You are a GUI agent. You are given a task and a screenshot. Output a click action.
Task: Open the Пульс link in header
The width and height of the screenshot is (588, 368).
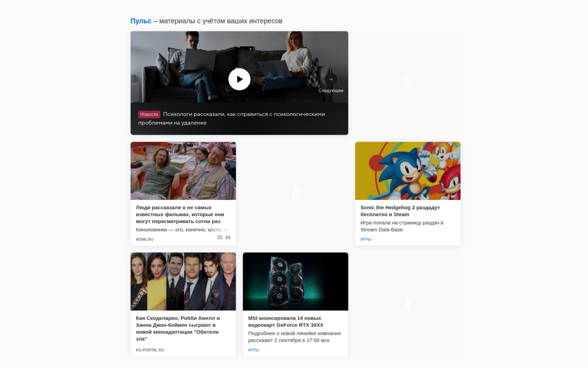pyautogui.click(x=141, y=21)
